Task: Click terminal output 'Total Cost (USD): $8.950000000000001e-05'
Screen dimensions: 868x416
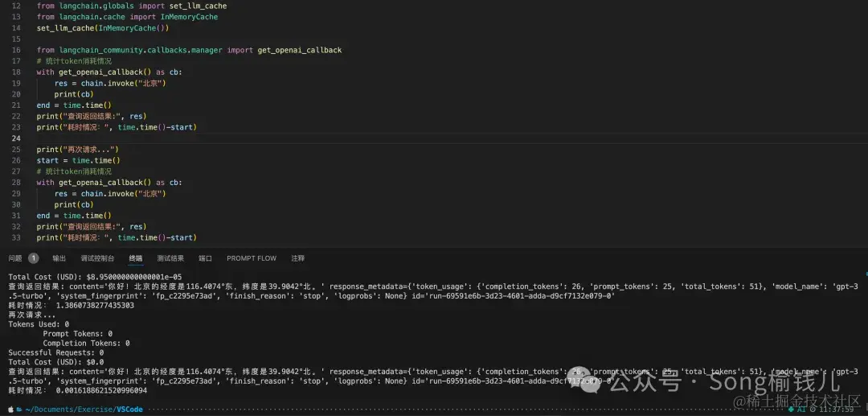Action: click(95, 277)
